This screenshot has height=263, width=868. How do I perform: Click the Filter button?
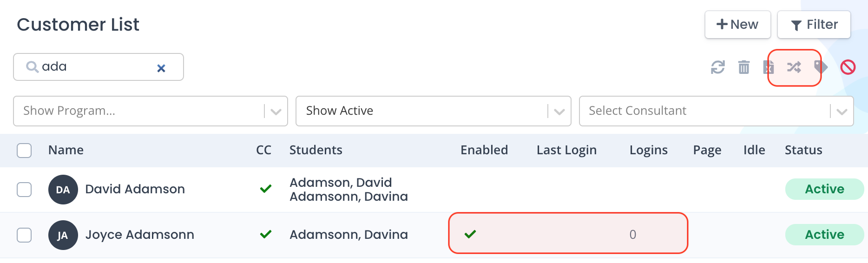(x=814, y=25)
